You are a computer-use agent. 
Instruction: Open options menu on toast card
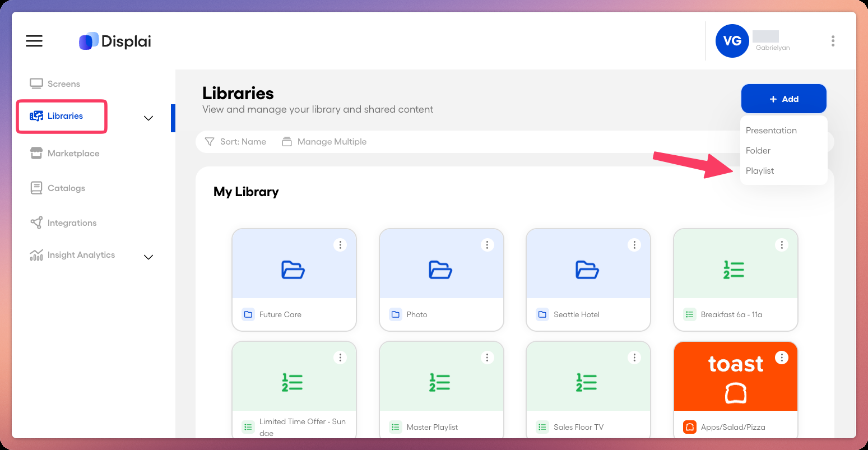[782, 358]
